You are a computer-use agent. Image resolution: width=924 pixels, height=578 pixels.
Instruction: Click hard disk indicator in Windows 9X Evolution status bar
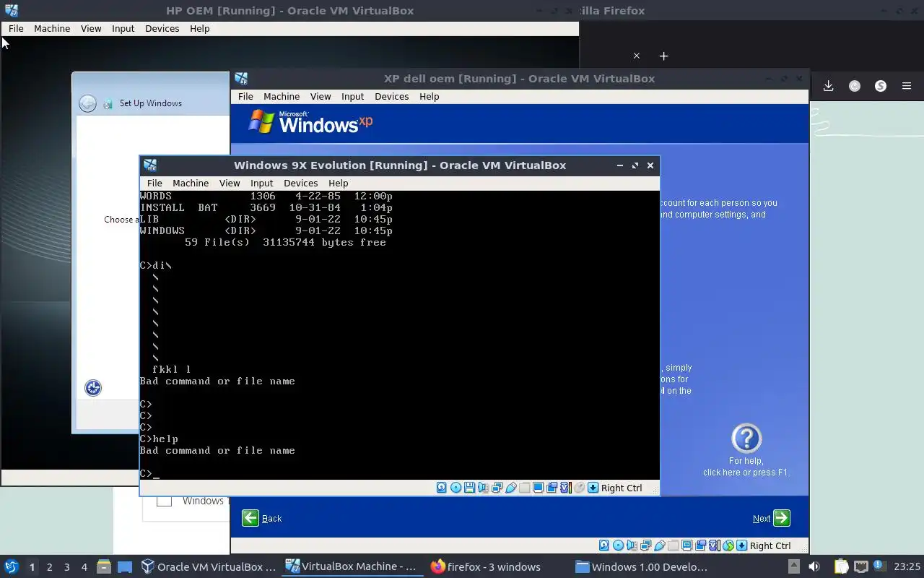click(441, 488)
